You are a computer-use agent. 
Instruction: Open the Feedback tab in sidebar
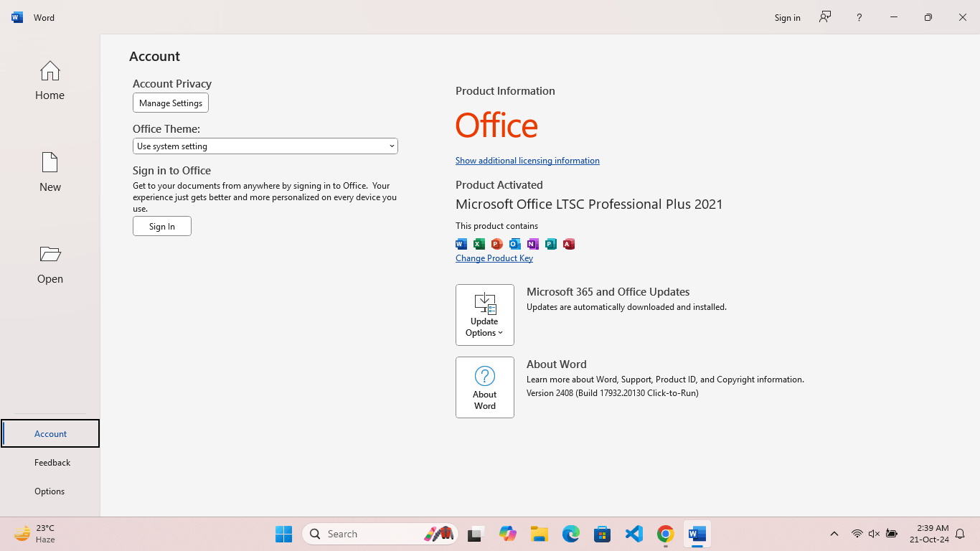50,462
